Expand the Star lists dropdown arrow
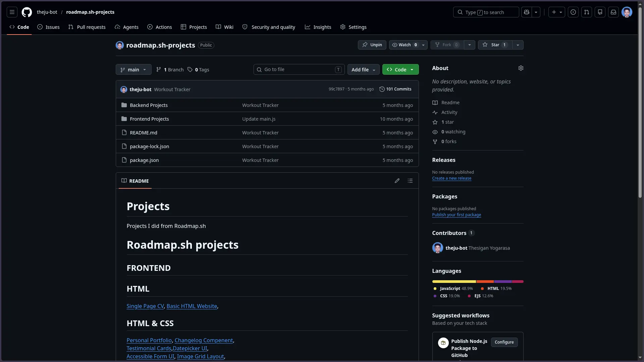The height and width of the screenshot is (362, 644). (x=518, y=45)
